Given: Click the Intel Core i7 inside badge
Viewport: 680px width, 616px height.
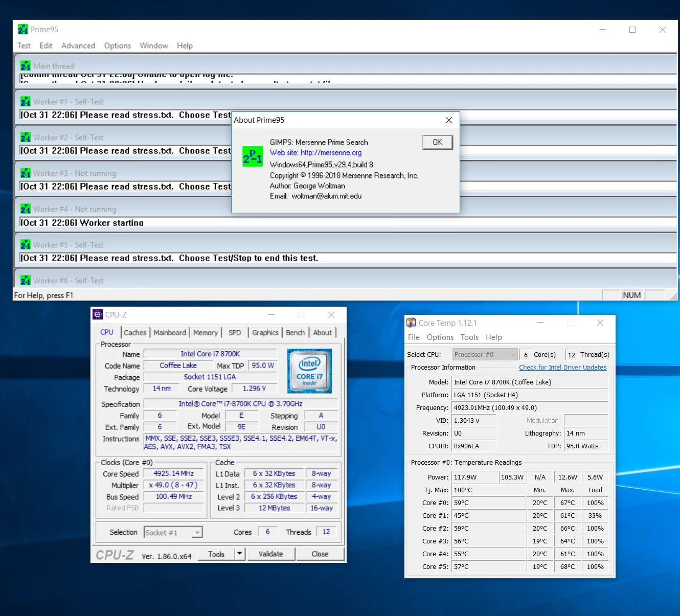Looking at the screenshot, I should 310,371.
